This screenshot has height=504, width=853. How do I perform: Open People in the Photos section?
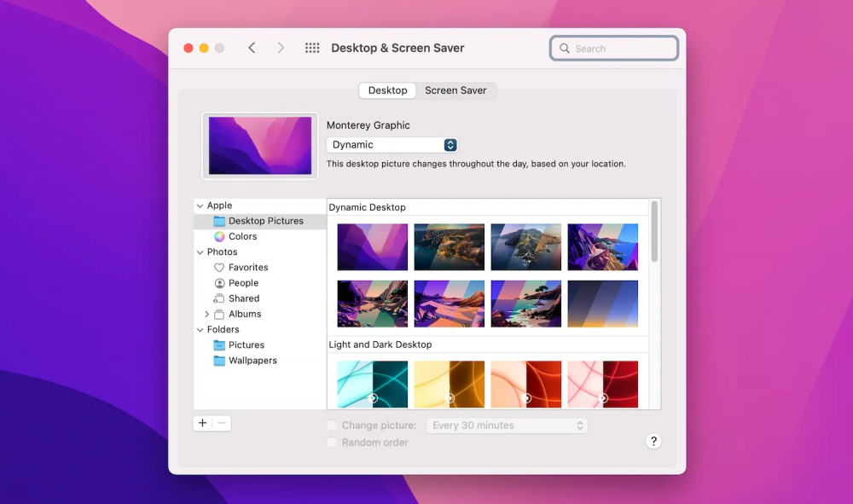click(x=242, y=283)
